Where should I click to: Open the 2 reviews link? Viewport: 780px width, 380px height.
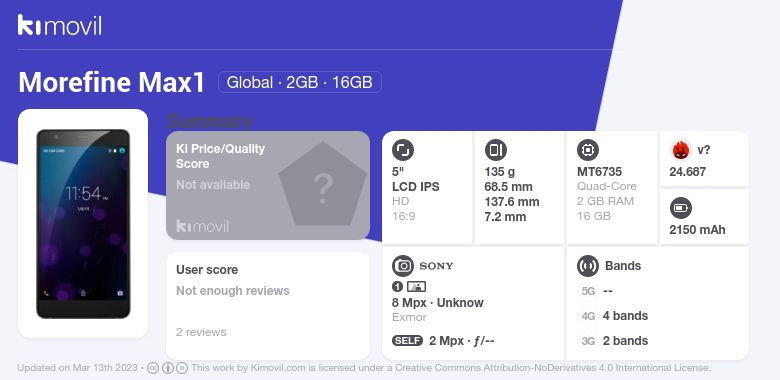(x=201, y=332)
